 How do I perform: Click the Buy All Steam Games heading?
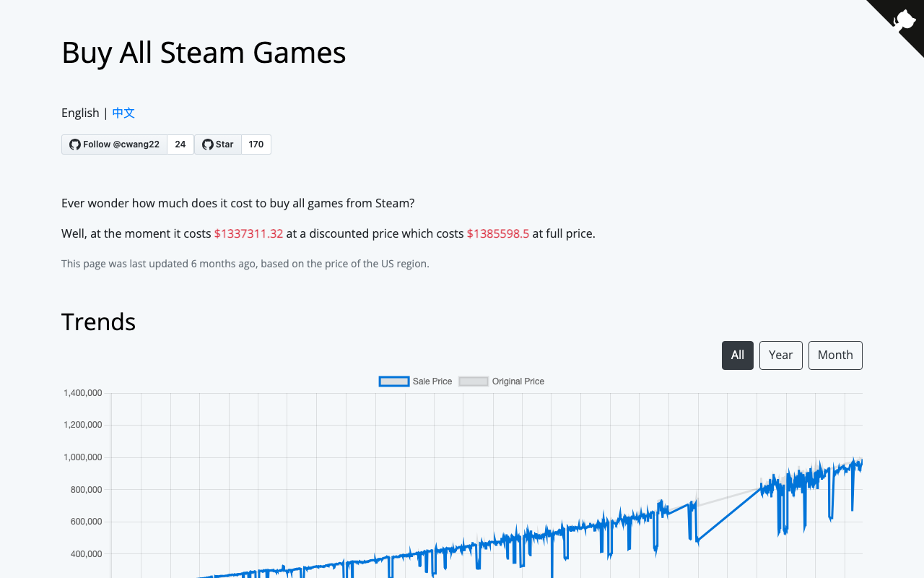(x=204, y=53)
